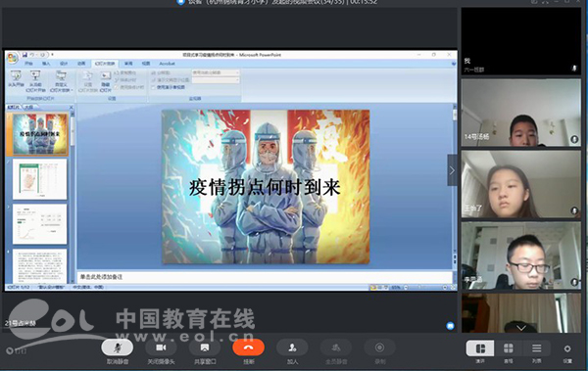Collapse the participant panel with side arrow
Screen dimensions: 588x371
coord(452,170)
